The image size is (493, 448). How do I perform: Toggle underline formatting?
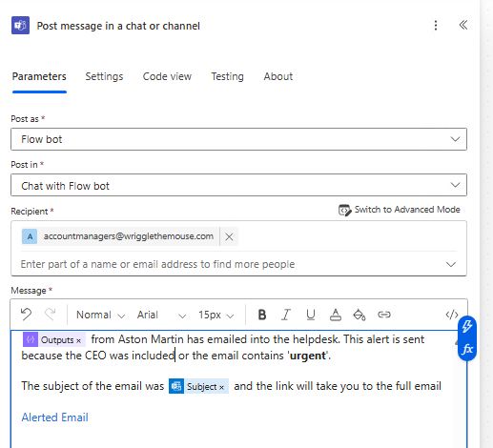(x=311, y=315)
